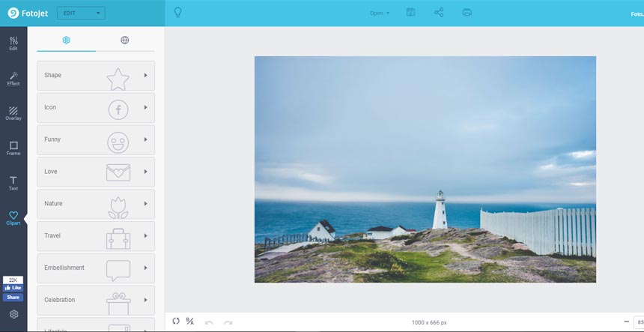Select the Edit tool in sidebar
This screenshot has height=332, width=644.
[13, 43]
